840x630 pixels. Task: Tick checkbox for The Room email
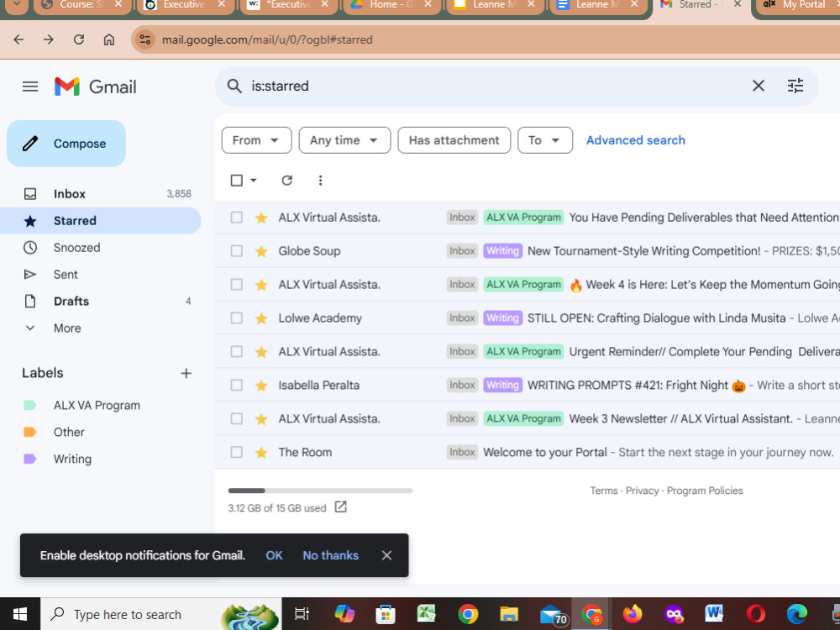pyautogui.click(x=236, y=453)
